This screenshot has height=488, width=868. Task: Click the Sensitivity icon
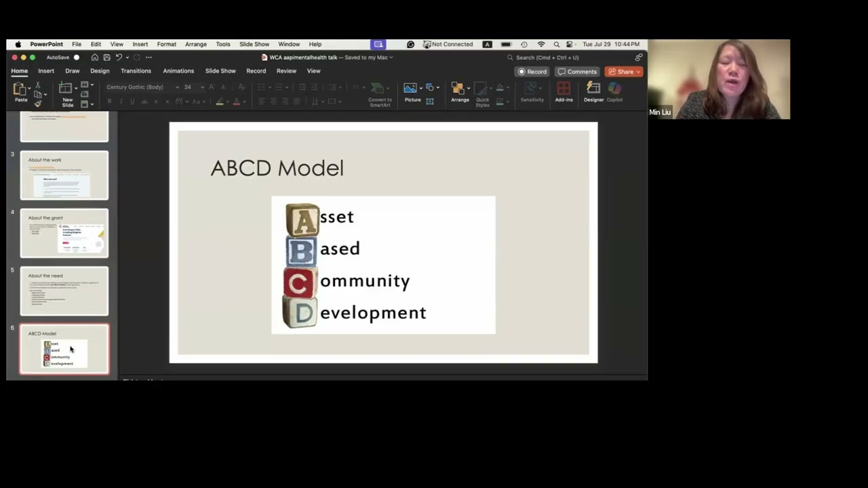532,89
